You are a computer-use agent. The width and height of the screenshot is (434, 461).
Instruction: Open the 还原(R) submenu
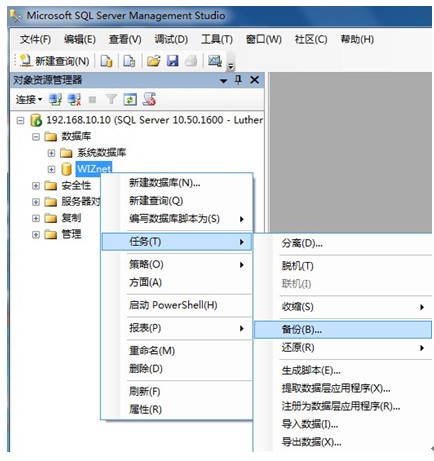pyautogui.click(x=343, y=348)
